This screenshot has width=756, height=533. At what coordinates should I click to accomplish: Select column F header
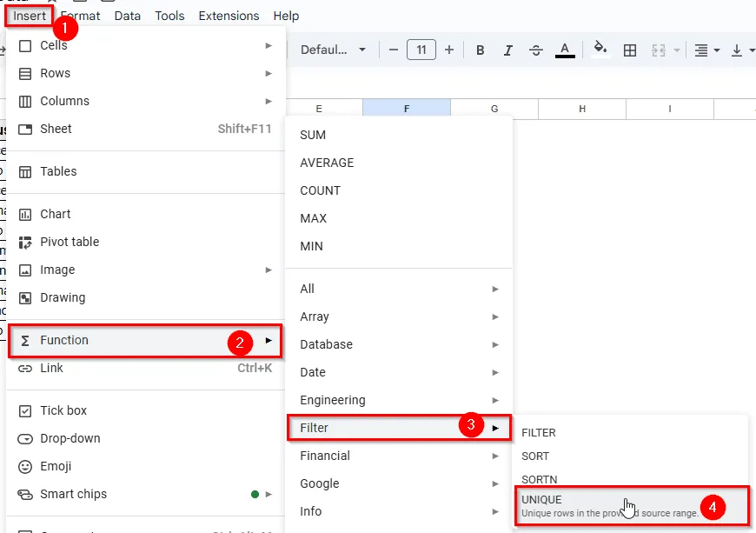(407, 109)
